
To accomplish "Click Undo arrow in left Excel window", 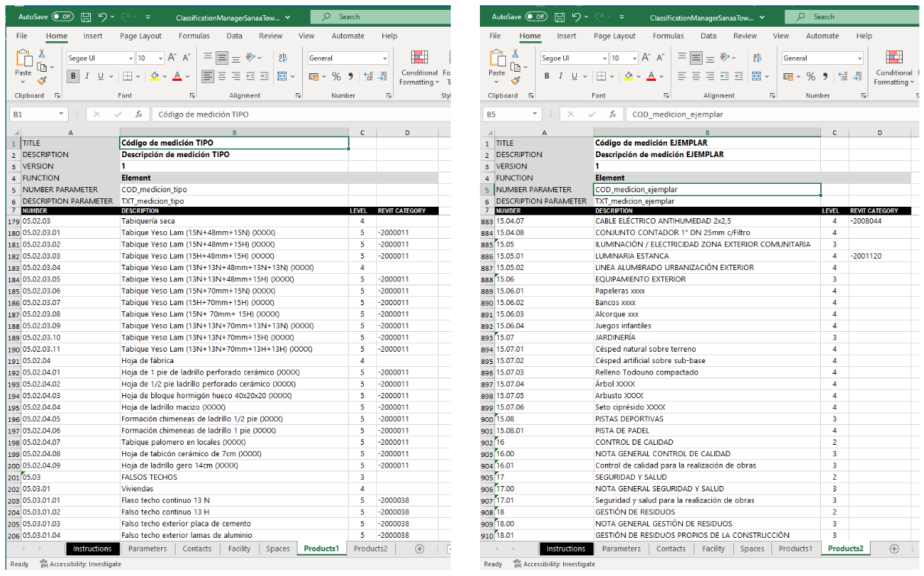I will pos(104,16).
